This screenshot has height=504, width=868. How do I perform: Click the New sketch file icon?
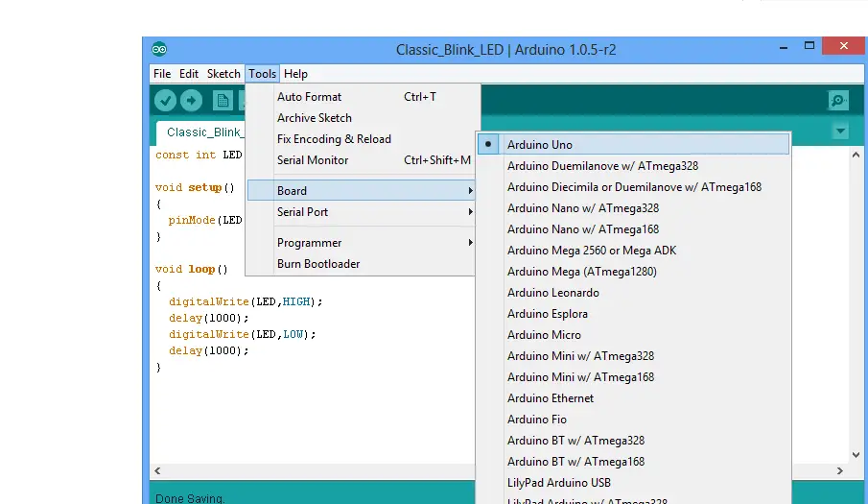pyautogui.click(x=223, y=100)
